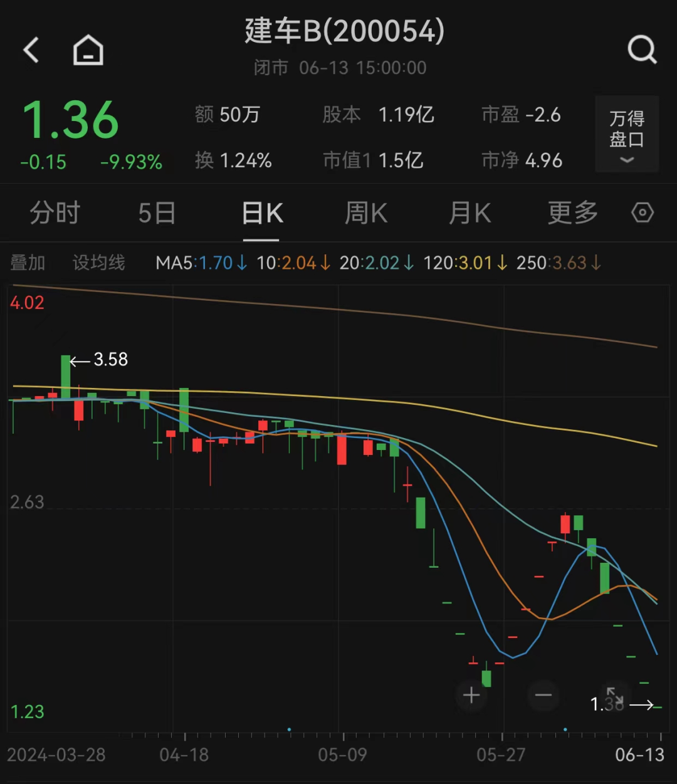Tap the 换 1.24% turnover rate
This screenshot has height=784, width=677.
233,160
